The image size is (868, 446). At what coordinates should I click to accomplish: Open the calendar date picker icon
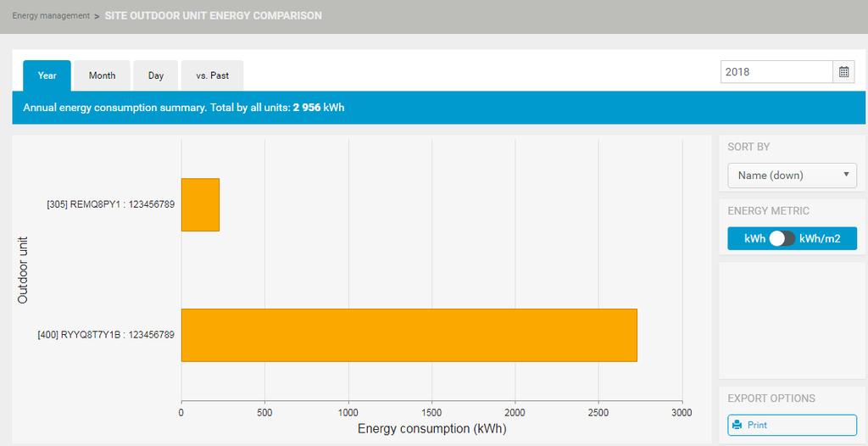point(843,72)
